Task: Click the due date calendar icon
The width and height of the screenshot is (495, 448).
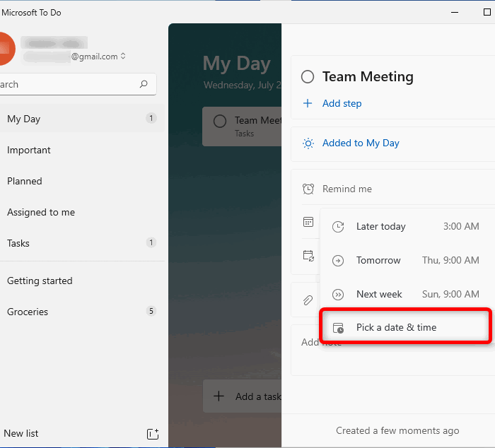Action: click(308, 222)
